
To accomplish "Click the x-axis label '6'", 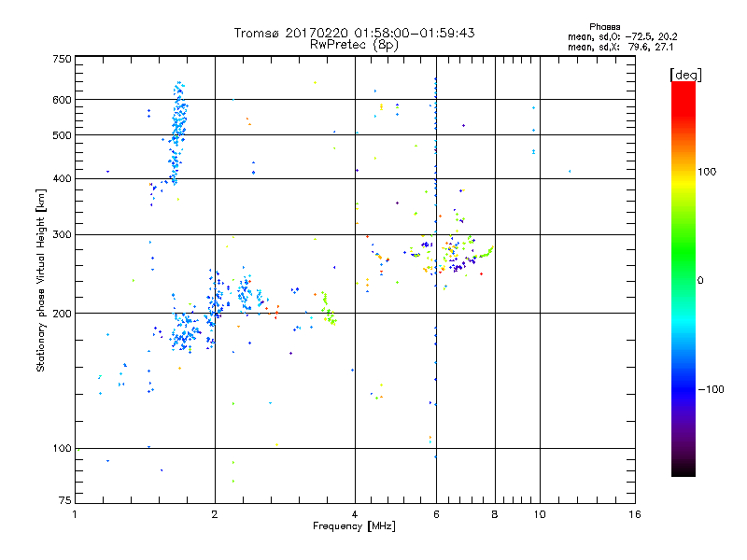I will (436, 514).
